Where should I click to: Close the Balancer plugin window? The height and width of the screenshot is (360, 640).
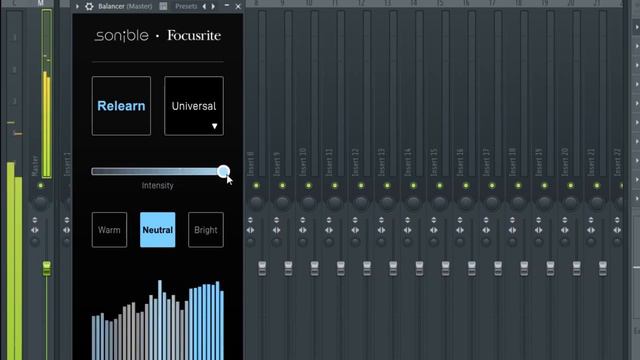point(238,6)
